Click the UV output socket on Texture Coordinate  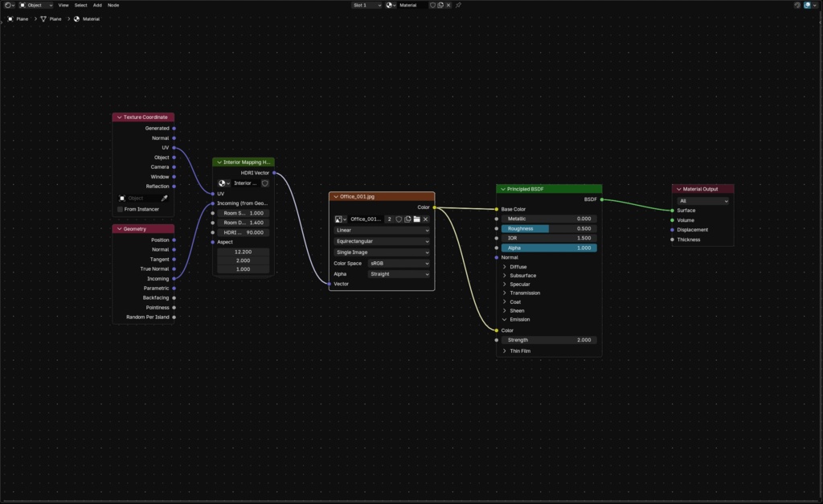[174, 148]
